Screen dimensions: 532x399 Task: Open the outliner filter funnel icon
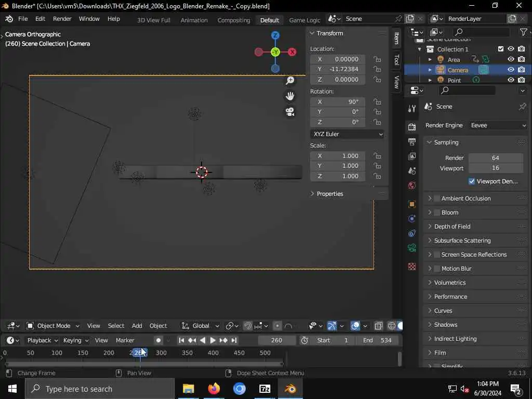pyautogui.click(x=524, y=32)
